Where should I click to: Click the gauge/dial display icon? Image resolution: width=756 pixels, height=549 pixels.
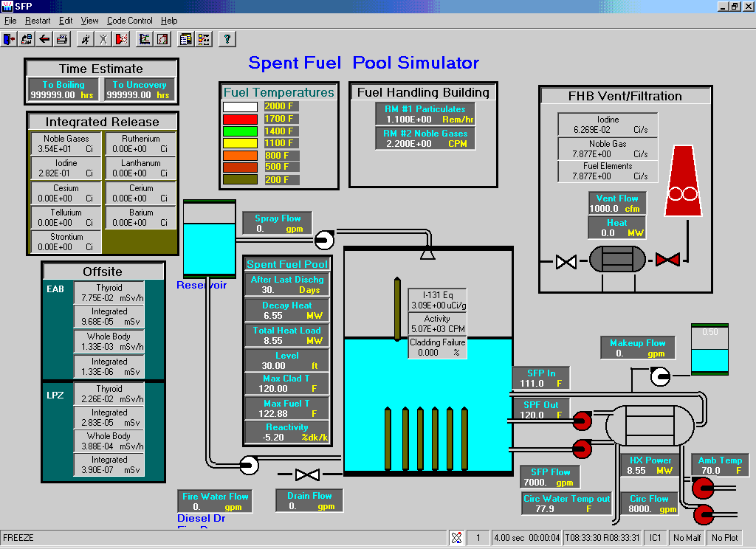[x=163, y=38]
